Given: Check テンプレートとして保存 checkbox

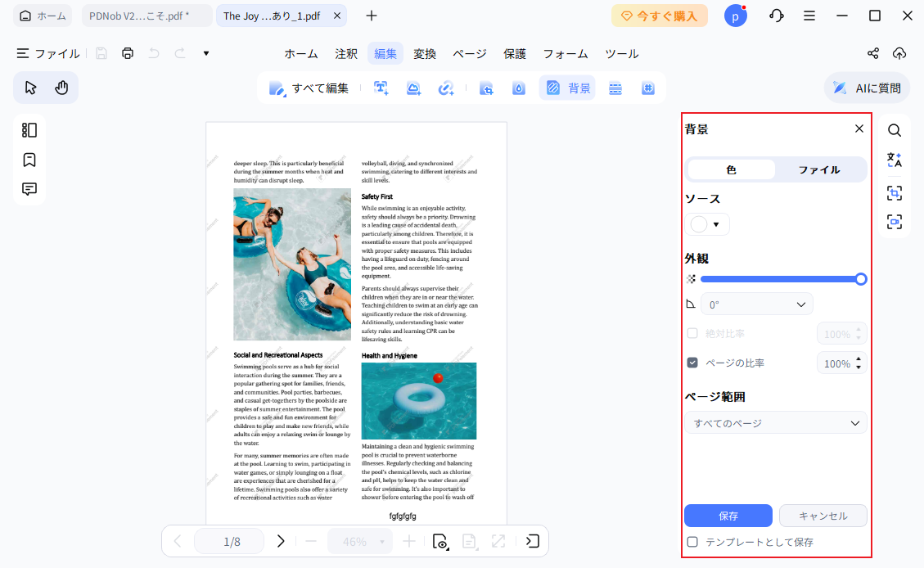Looking at the screenshot, I should (x=692, y=542).
